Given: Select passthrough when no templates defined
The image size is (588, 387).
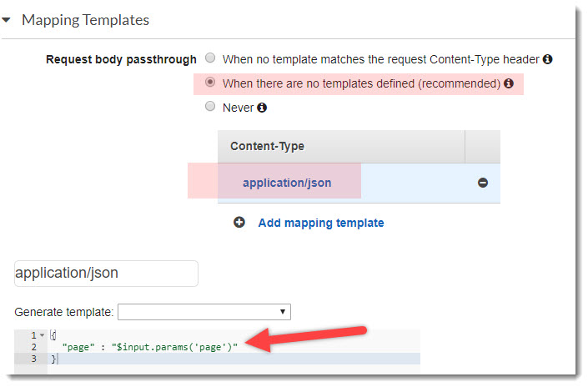Looking at the screenshot, I should 210,82.
